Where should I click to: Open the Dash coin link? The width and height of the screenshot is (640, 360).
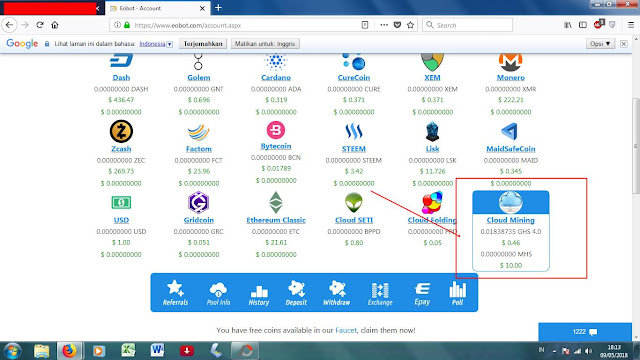pos(121,78)
